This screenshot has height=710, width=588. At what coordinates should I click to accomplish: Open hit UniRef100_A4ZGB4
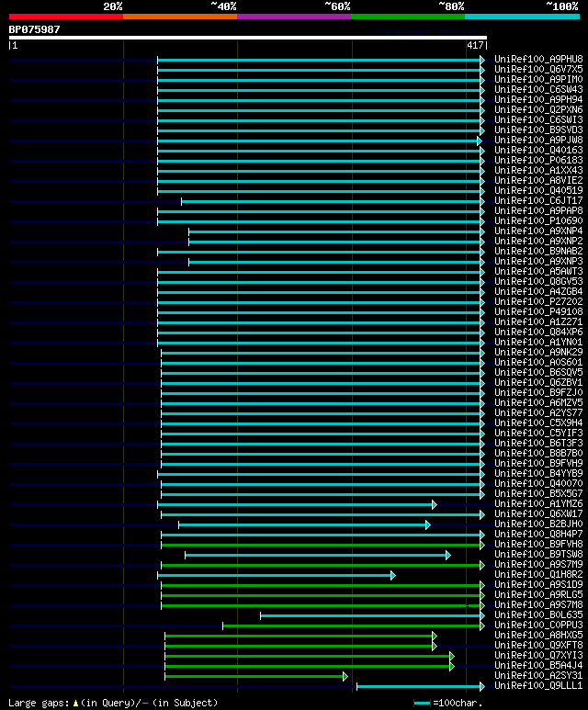pos(538,291)
